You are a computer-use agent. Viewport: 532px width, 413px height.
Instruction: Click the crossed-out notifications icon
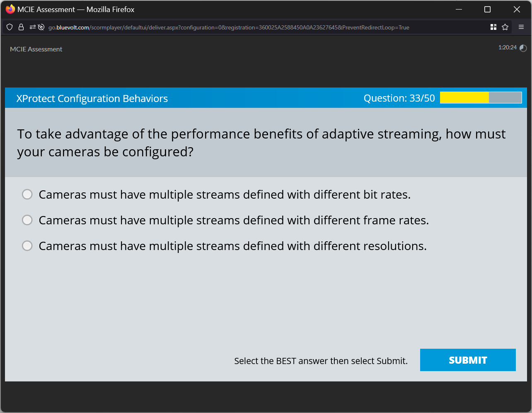tap(41, 27)
